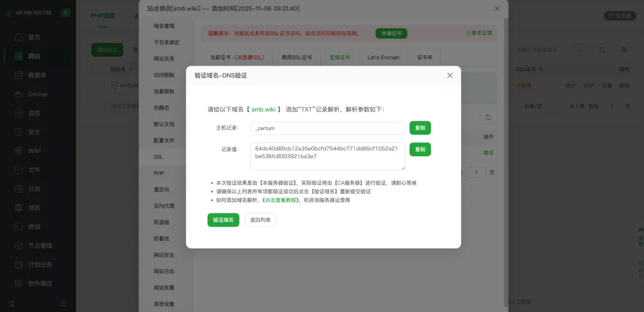The image size is (644, 312).
Task: Click the green 验证域名 button
Action: [x=223, y=220]
